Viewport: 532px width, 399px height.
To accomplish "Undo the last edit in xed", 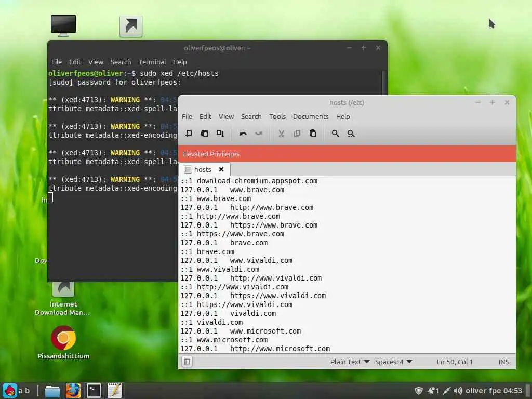I will pos(243,134).
